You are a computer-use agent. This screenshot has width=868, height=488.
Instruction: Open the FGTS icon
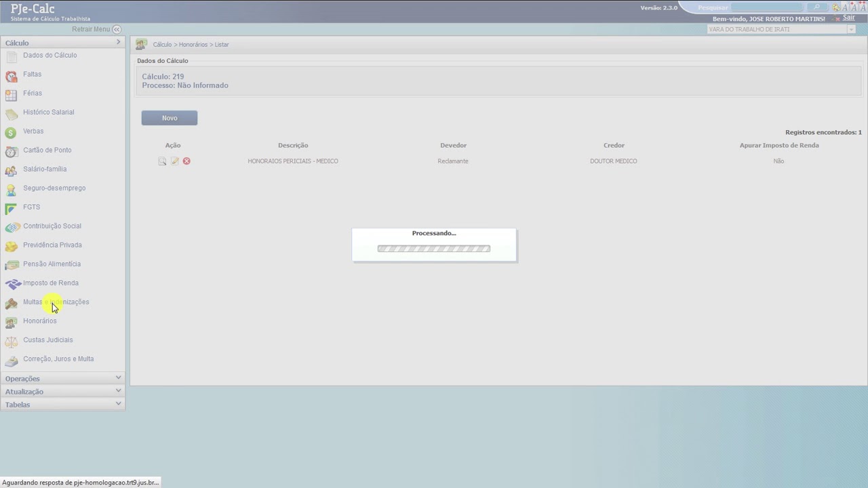(x=11, y=209)
